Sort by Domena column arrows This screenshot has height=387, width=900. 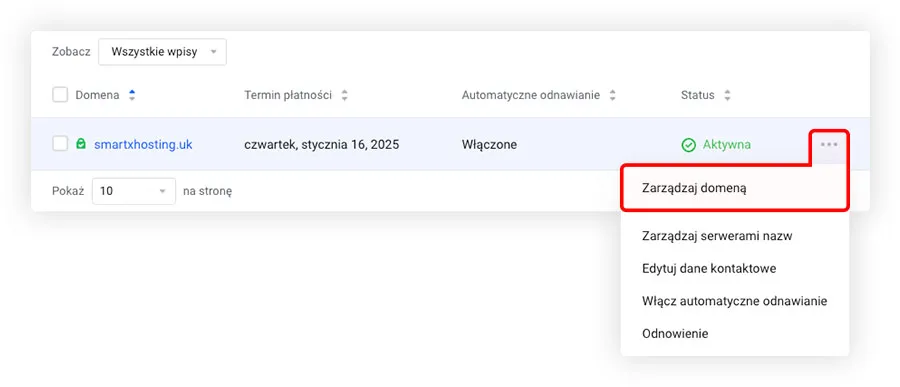(132, 95)
